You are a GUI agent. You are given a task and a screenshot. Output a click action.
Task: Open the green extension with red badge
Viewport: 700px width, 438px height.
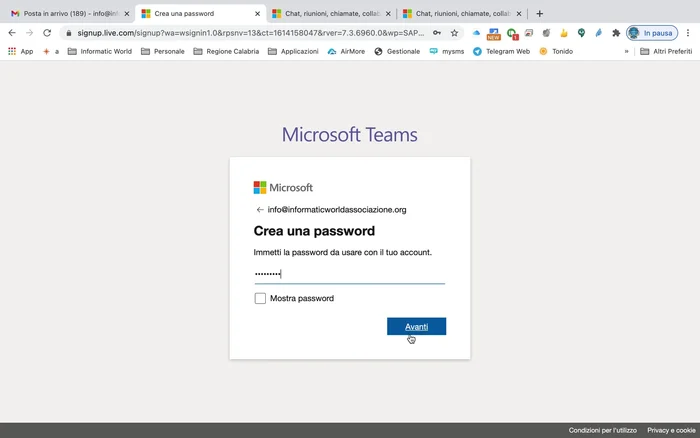(x=512, y=33)
